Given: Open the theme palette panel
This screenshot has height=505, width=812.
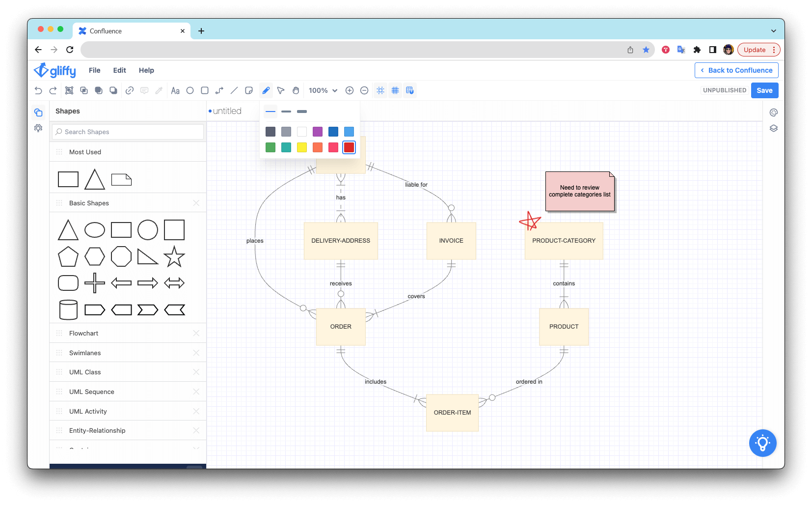Looking at the screenshot, I should point(774,112).
